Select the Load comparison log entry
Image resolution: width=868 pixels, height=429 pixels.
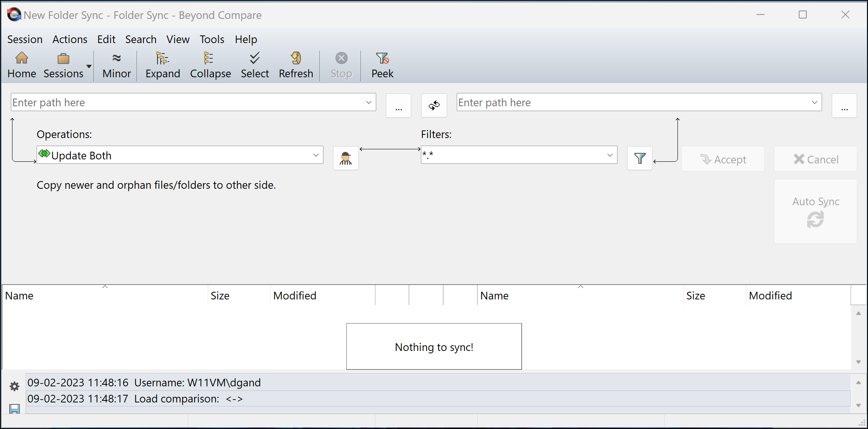pos(438,398)
